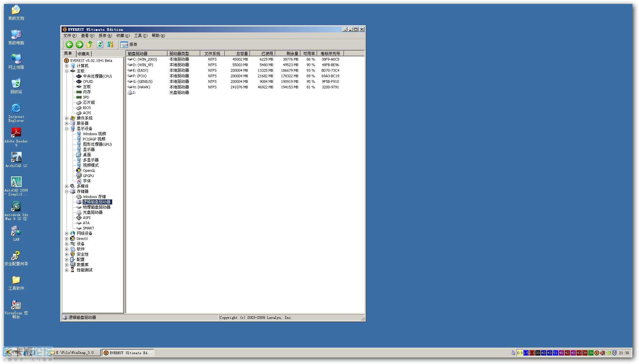The width and height of the screenshot is (639, 364).
Task: Select 光盘驱动器 tree item
Action: (x=93, y=212)
